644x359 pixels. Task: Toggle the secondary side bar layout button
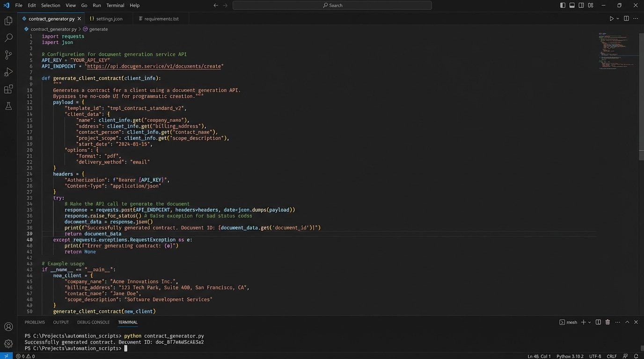coord(581,5)
